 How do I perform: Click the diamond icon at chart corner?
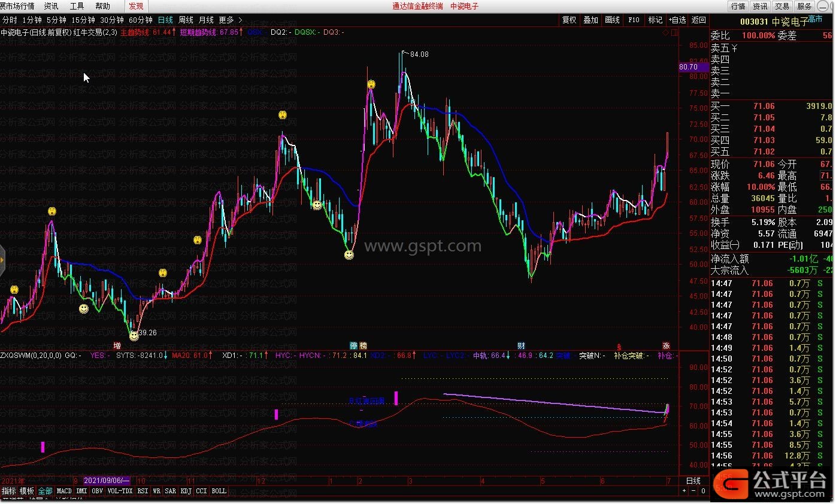(665, 32)
